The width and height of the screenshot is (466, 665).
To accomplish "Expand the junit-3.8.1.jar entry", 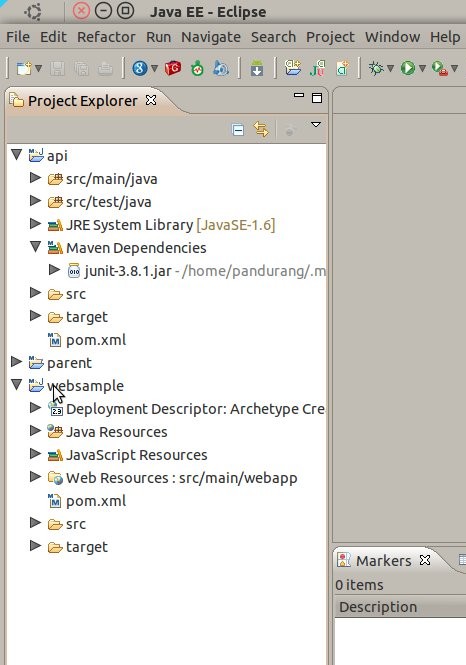I will (x=54, y=269).
